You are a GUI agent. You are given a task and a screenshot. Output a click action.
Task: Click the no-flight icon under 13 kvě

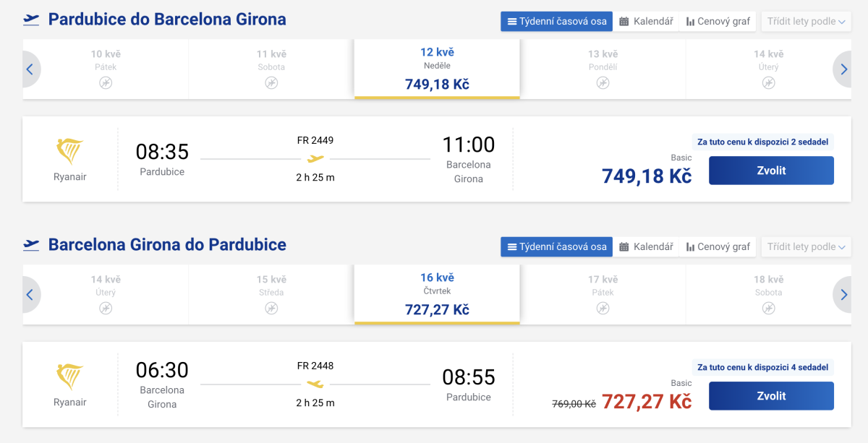[x=603, y=83]
